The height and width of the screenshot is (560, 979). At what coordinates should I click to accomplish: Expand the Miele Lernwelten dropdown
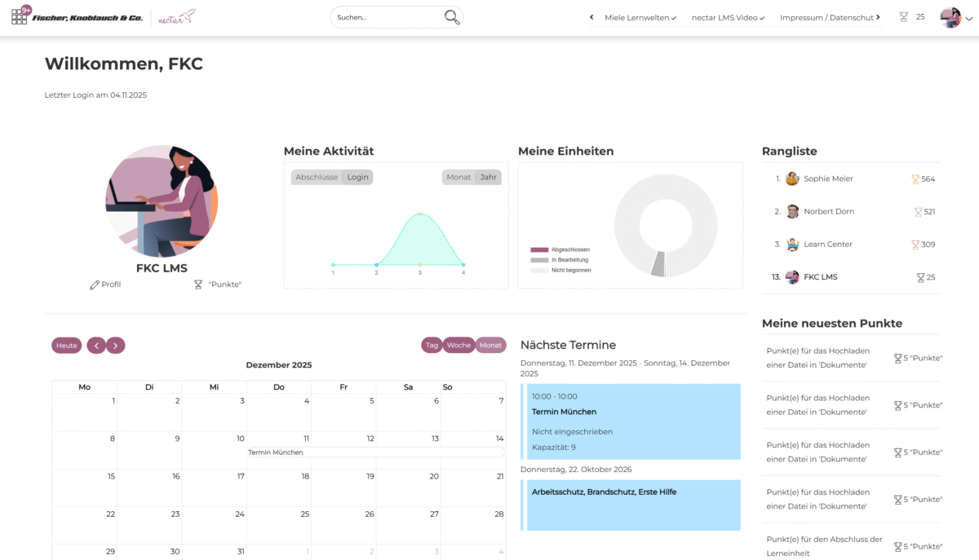tap(640, 17)
